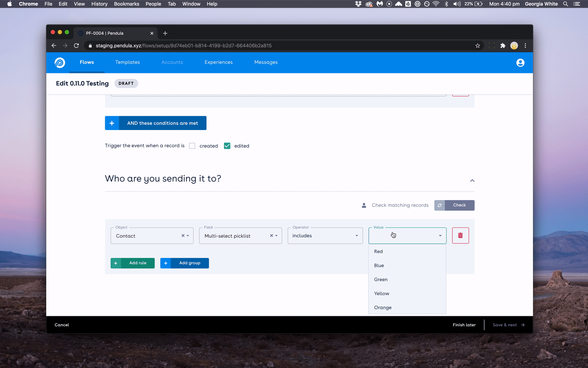Click the site lock icon in address bar
588x368 pixels.
tap(90, 46)
